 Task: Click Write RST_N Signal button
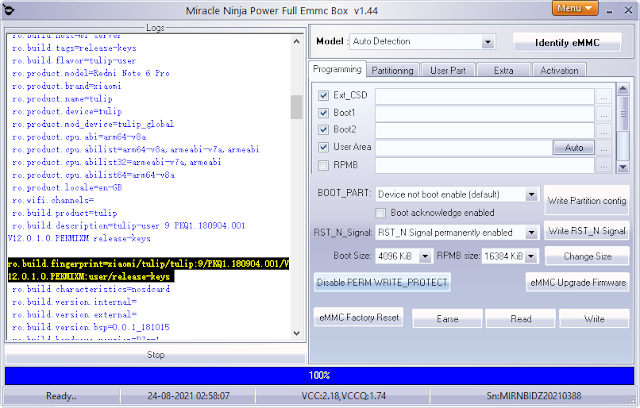pos(587,231)
